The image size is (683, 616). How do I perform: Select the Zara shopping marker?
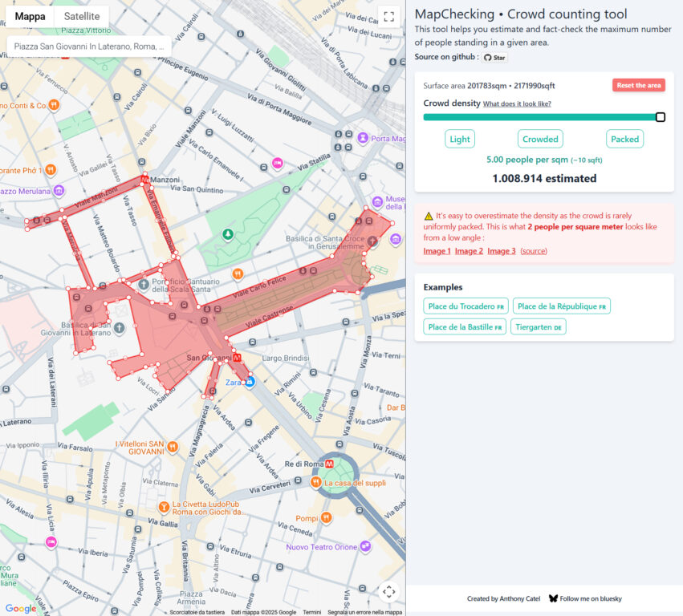[250, 383]
